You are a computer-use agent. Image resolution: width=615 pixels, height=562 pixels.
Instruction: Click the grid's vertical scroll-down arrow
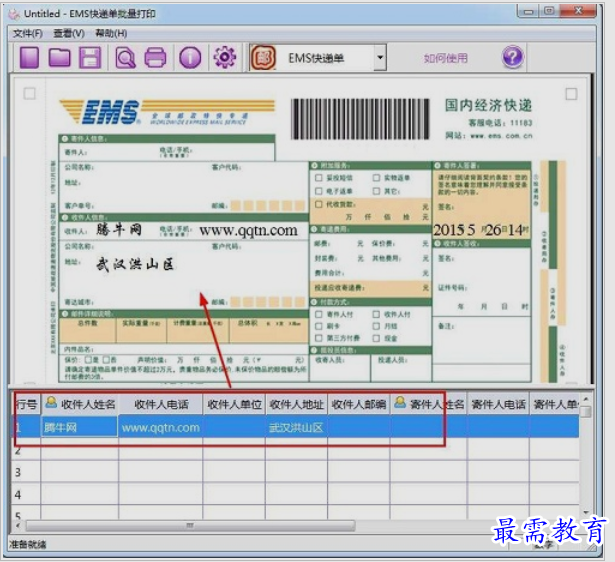pyautogui.click(x=585, y=512)
